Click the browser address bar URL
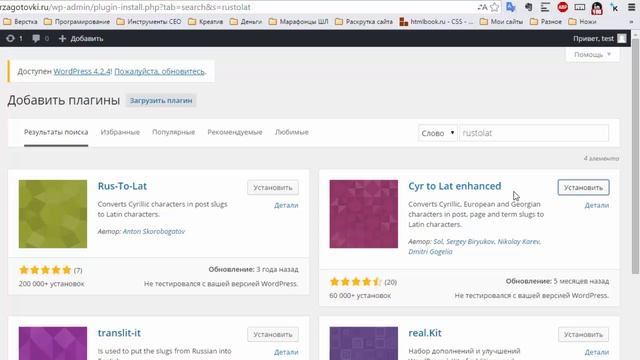 coord(125,7)
